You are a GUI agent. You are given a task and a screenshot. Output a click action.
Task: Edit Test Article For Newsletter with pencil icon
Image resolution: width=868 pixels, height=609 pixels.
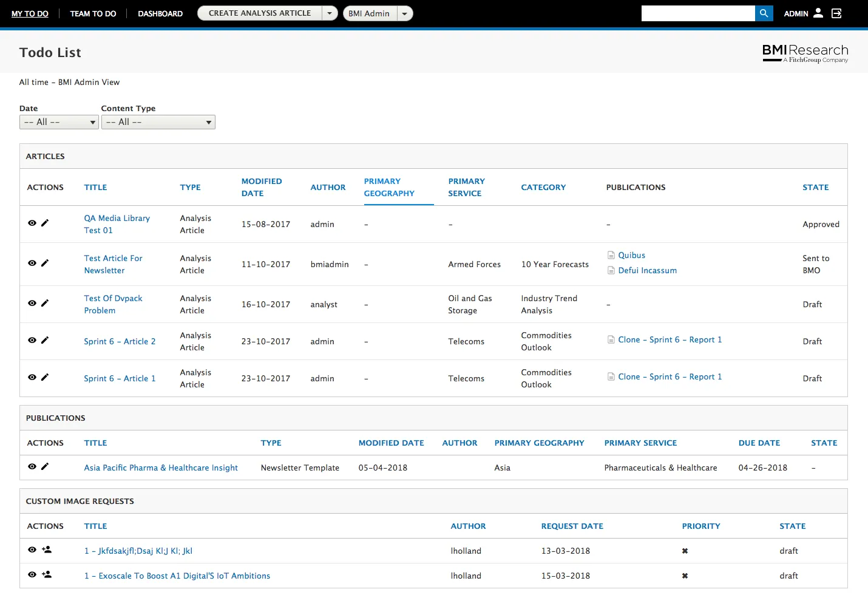point(45,264)
